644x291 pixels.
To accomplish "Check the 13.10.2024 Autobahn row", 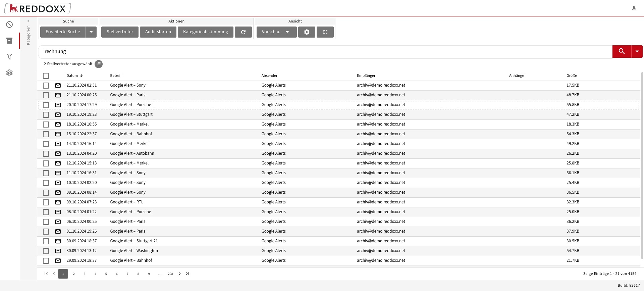I will pyautogui.click(x=46, y=154).
